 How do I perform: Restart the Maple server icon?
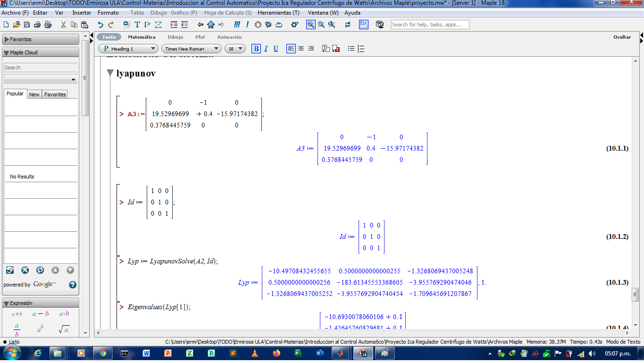(278, 24)
